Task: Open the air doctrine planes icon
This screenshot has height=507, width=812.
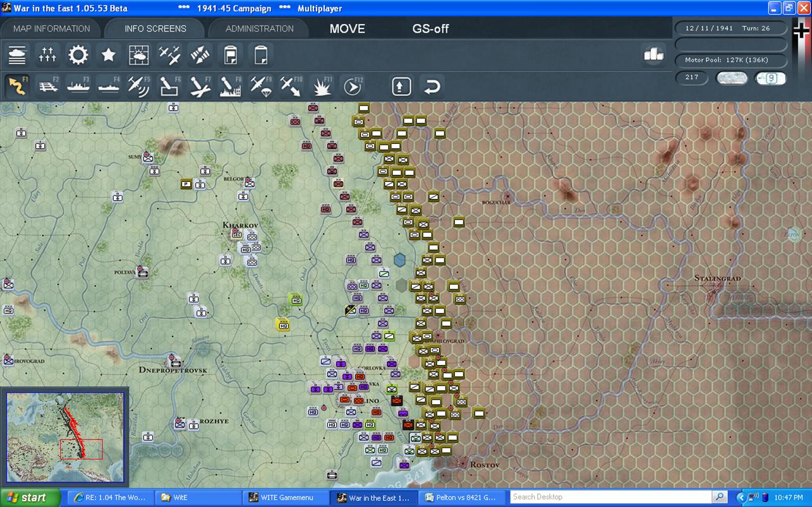Action: coord(169,55)
